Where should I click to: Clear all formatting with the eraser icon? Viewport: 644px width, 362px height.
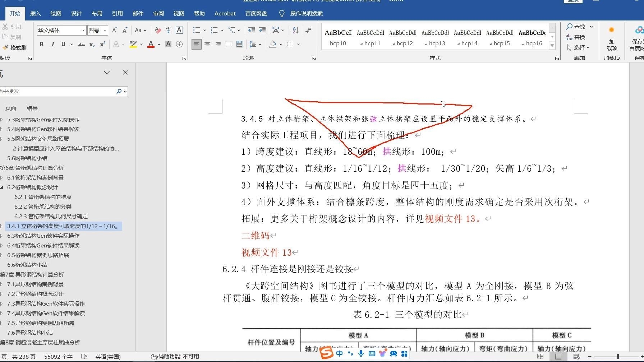coord(158,30)
